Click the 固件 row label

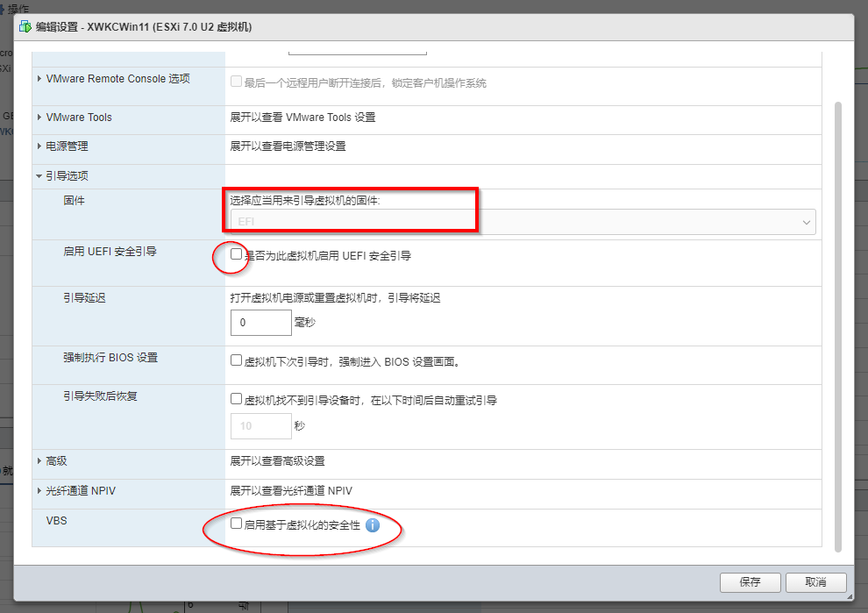pos(75,201)
